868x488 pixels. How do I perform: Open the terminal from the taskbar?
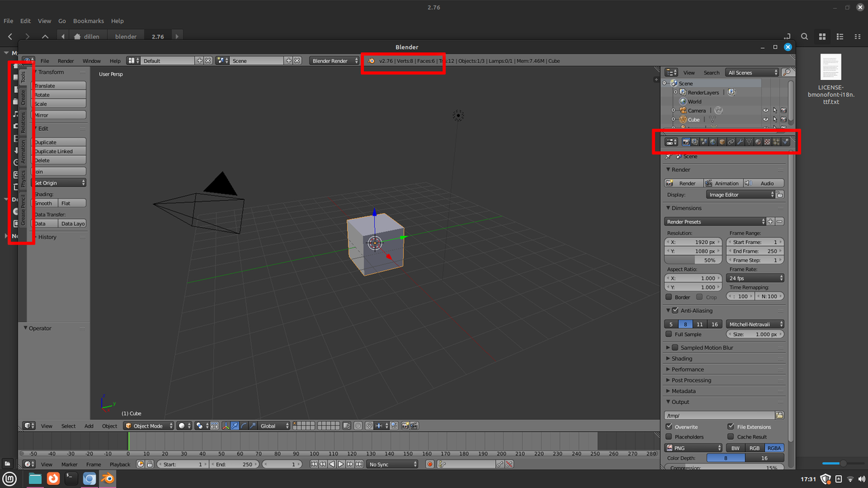click(71, 479)
